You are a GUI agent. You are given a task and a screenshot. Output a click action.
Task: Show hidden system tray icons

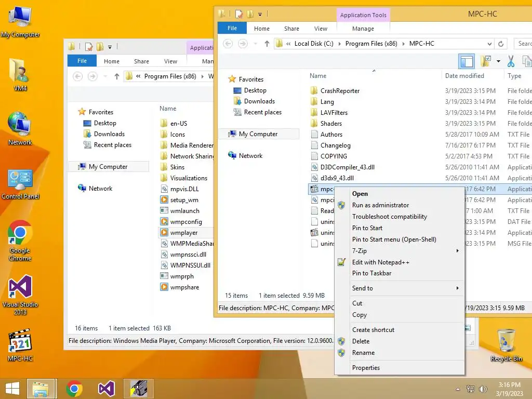(458, 389)
